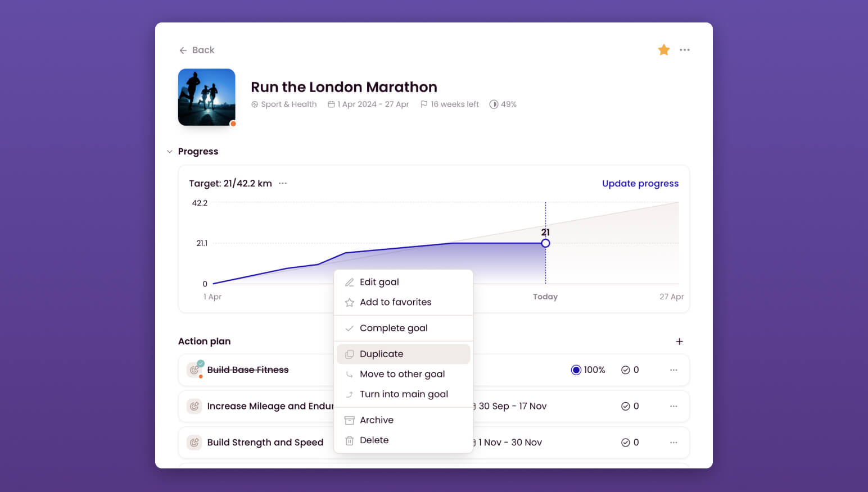Open the Build Base Fitness goal

[248, 370]
